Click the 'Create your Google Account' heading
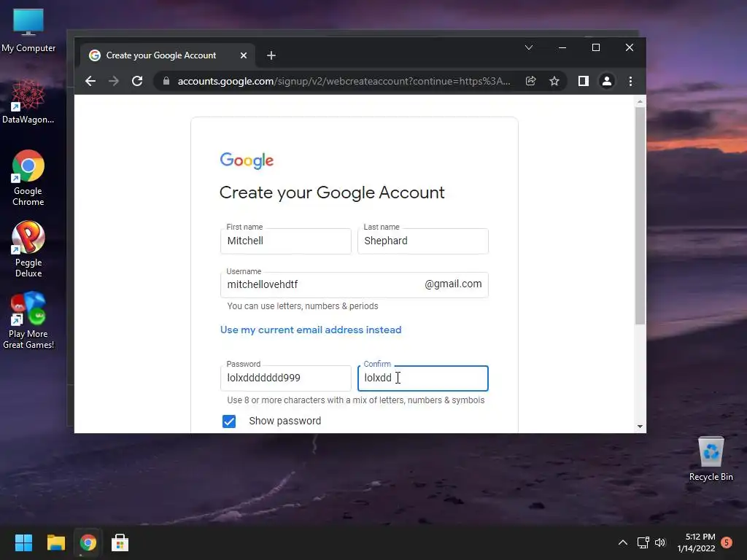The width and height of the screenshot is (747, 560). click(x=332, y=192)
